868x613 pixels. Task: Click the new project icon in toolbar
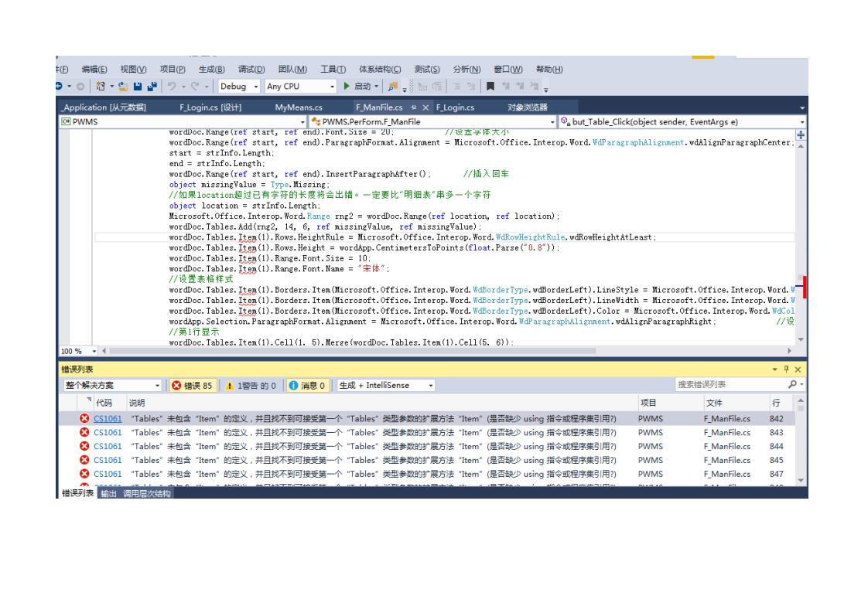tap(101, 87)
